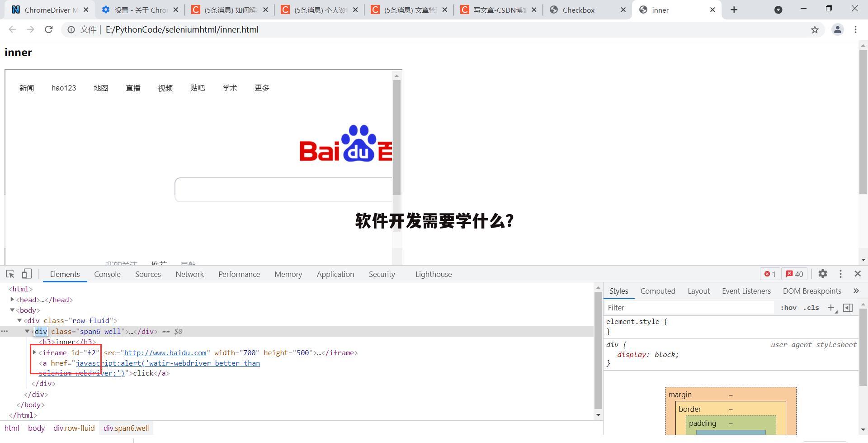This screenshot has height=443, width=868.
Task: Open the Sources panel tab
Action: pos(148,274)
